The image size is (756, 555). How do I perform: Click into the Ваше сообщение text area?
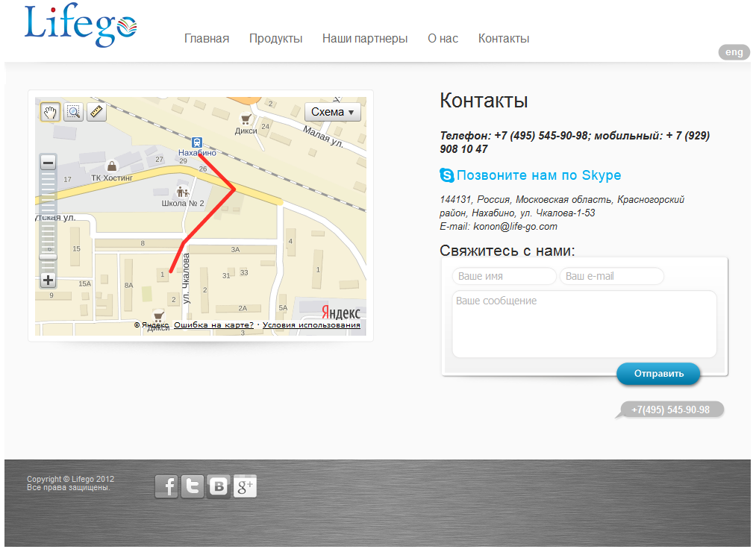(584, 324)
